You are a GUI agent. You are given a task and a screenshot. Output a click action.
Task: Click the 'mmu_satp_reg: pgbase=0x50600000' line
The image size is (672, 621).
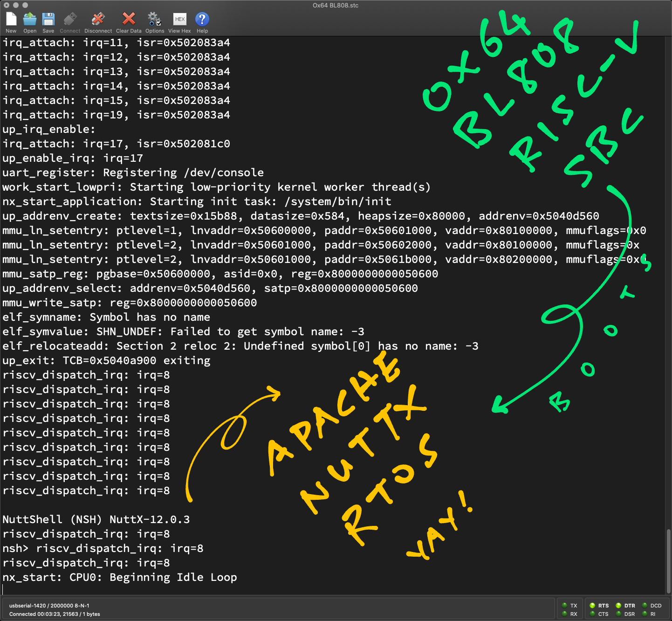tap(220, 274)
